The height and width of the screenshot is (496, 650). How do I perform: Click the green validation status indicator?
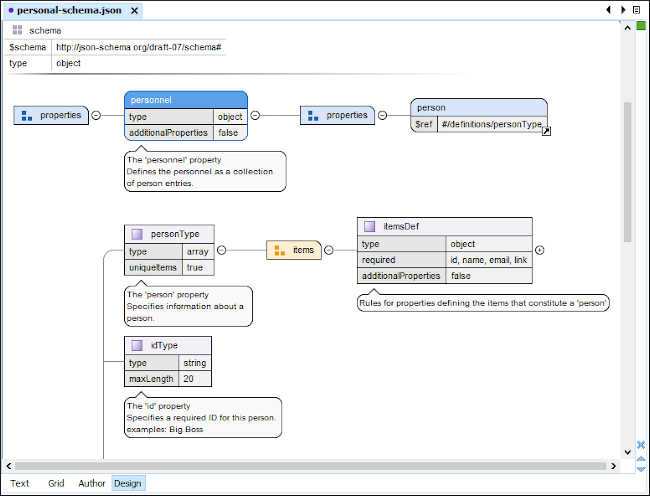641,25
